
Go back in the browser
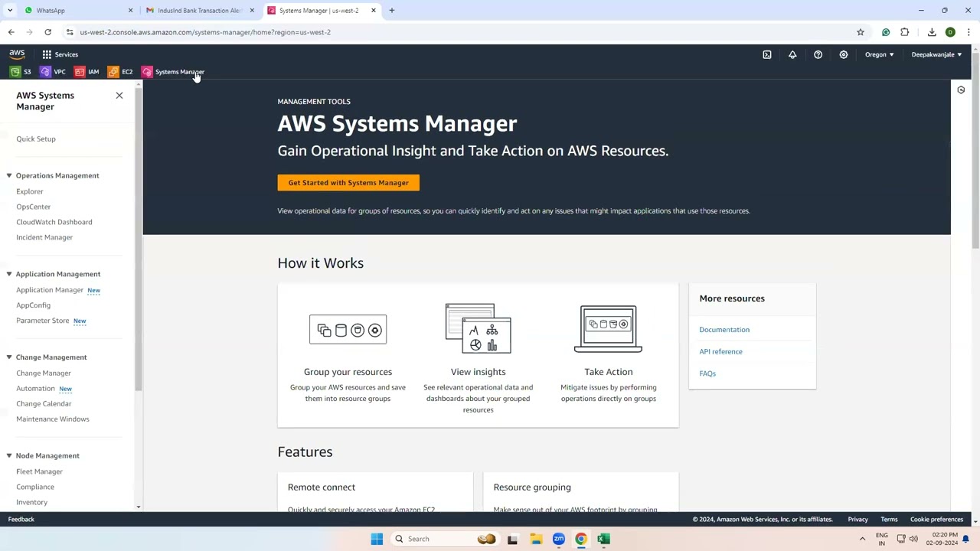[x=11, y=32]
